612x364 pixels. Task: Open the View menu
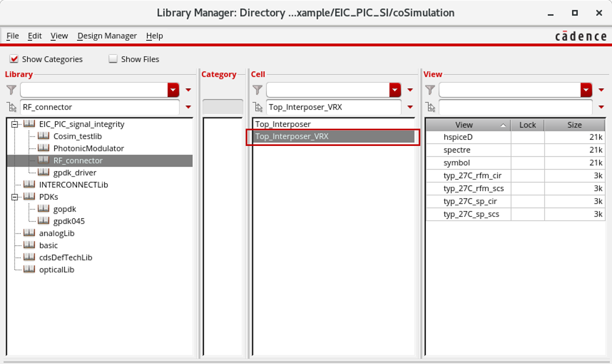[59, 36]
